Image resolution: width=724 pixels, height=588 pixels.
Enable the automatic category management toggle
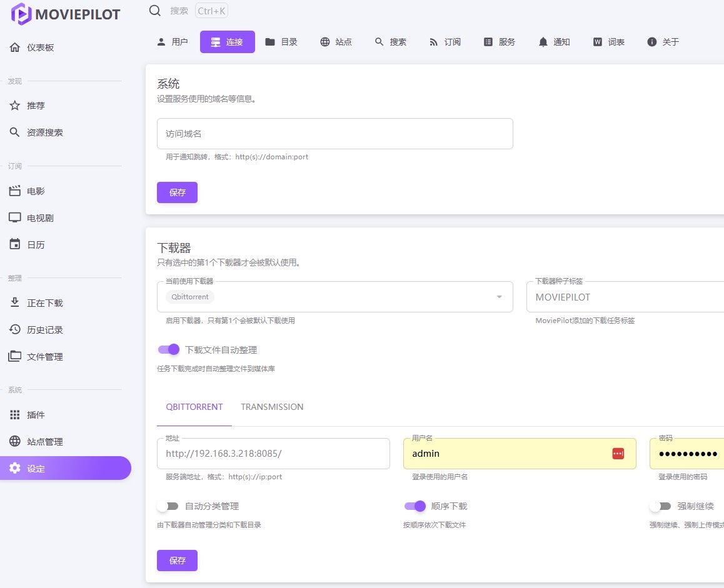pos(168,506)
